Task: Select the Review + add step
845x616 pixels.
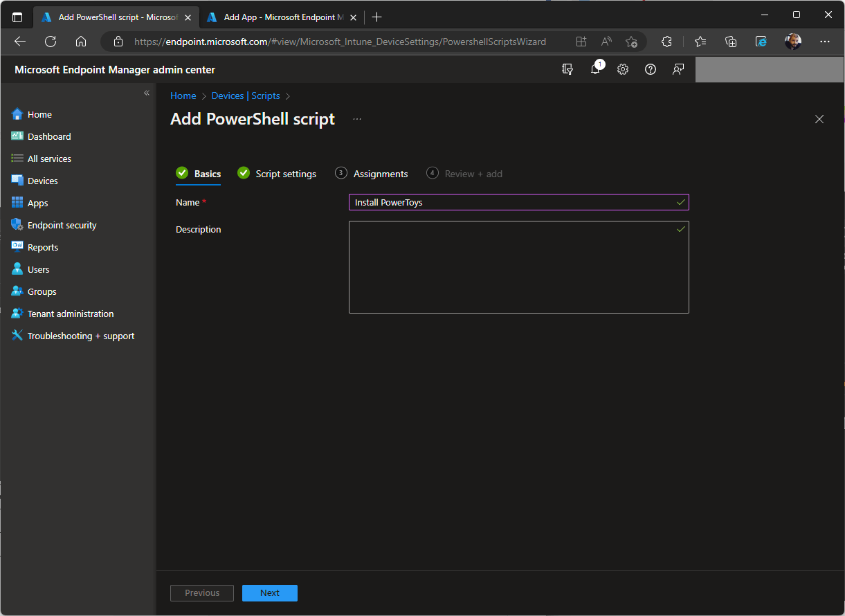Action: [x=464, y=174]
